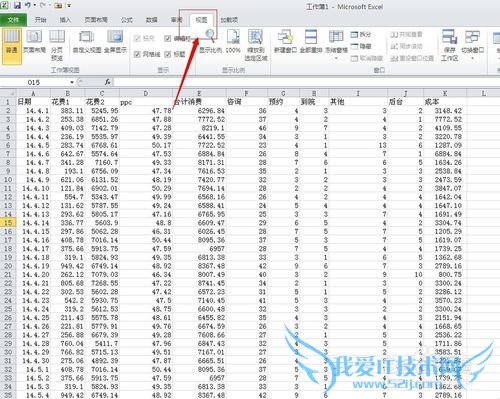Click Unhide (取消隐藏) window
This screenshot has width=500, height=399.
coord(367,58)
